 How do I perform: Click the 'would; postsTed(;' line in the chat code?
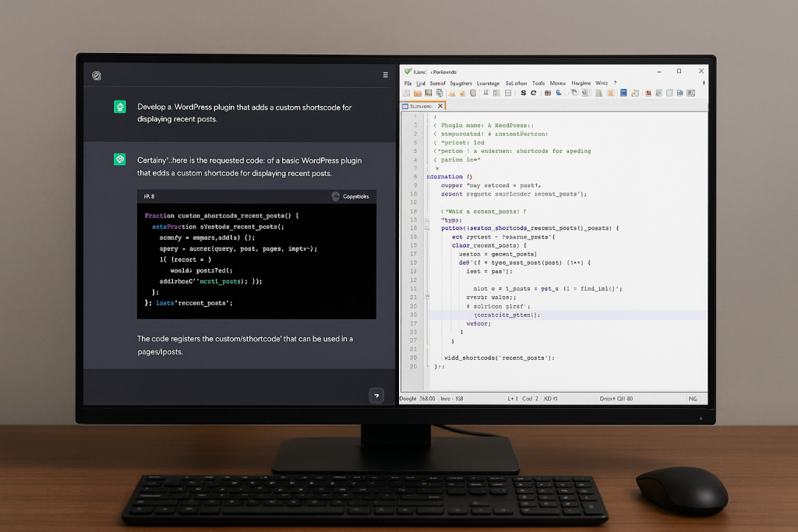point(201,270)
